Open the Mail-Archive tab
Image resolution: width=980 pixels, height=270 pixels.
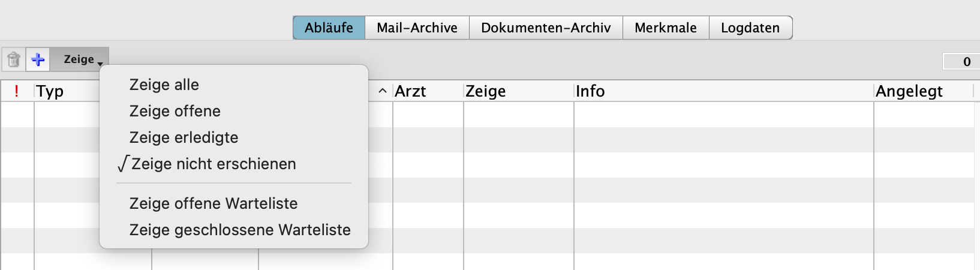click(x=417, y=28)
